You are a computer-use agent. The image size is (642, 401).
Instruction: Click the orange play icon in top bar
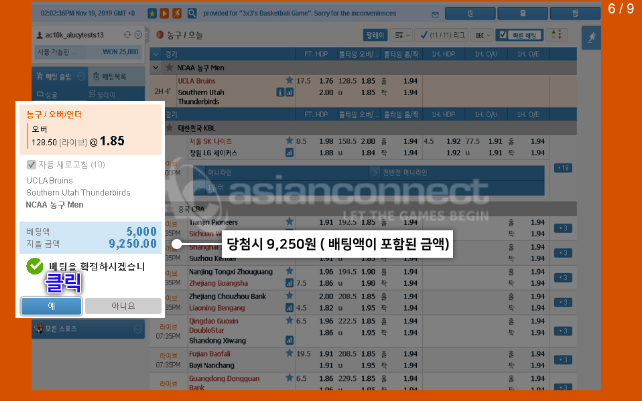tap(164, 14)
